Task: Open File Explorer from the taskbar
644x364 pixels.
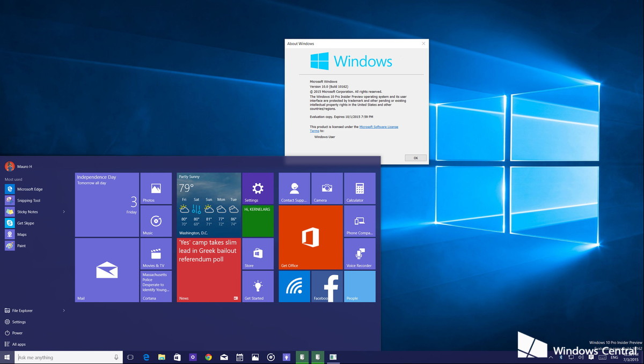Action: (162, 357)
